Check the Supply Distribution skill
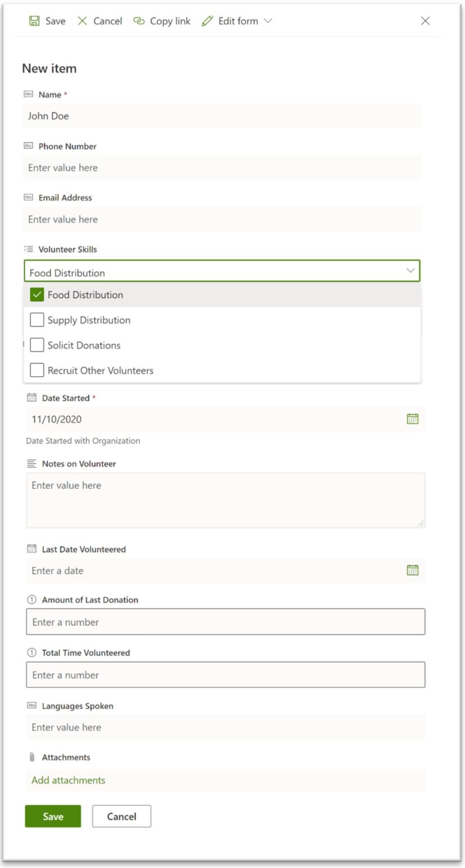Viewport: 465px width, 868px height. [37, 319]
